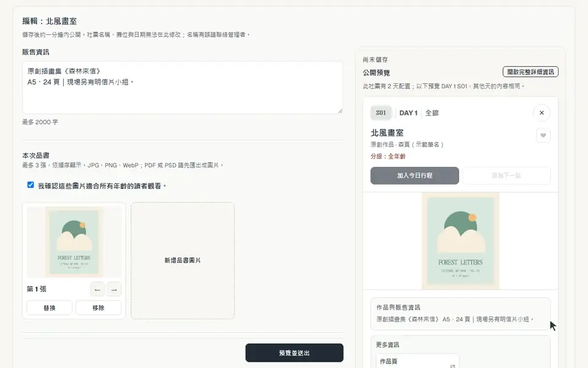
Task: Click the 加入今日行程 button
Action: (415, 175)
